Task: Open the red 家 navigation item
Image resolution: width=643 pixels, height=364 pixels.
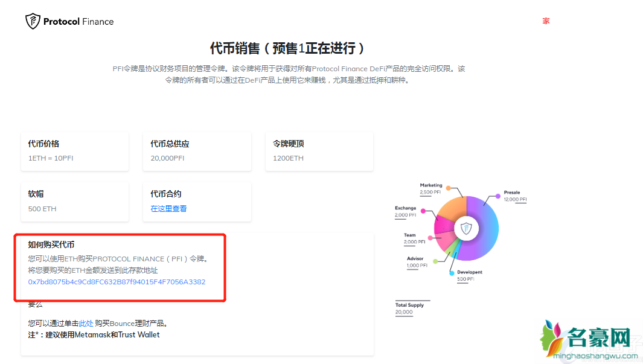Action: tap(546, 21)
